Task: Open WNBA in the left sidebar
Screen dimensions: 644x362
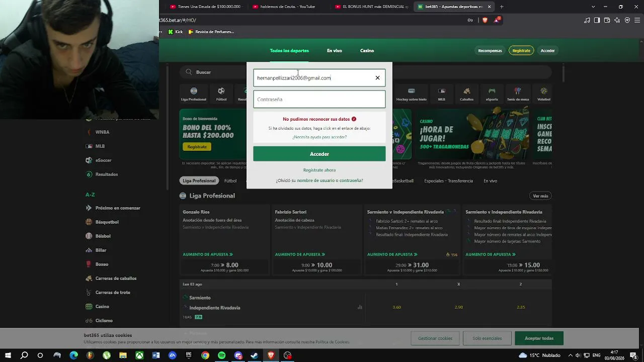Action: [x=102, y=132]
